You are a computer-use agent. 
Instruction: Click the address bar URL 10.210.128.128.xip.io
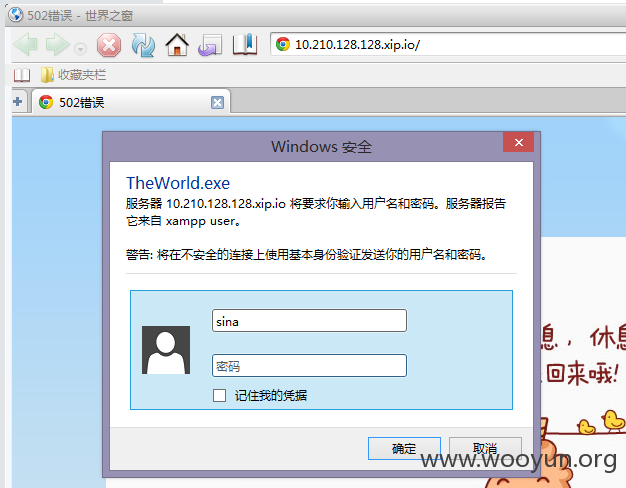[x=357, y=44]
